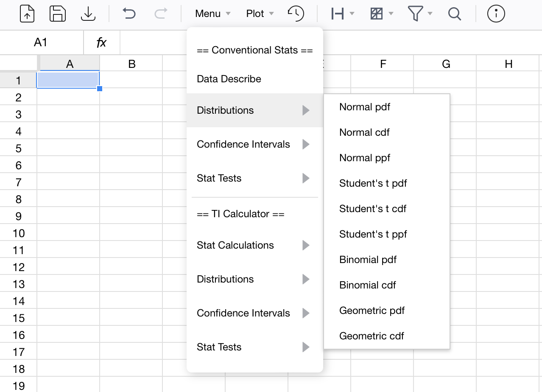Open the Menu dropdown
542x392 pixels.
coord(213,14)
